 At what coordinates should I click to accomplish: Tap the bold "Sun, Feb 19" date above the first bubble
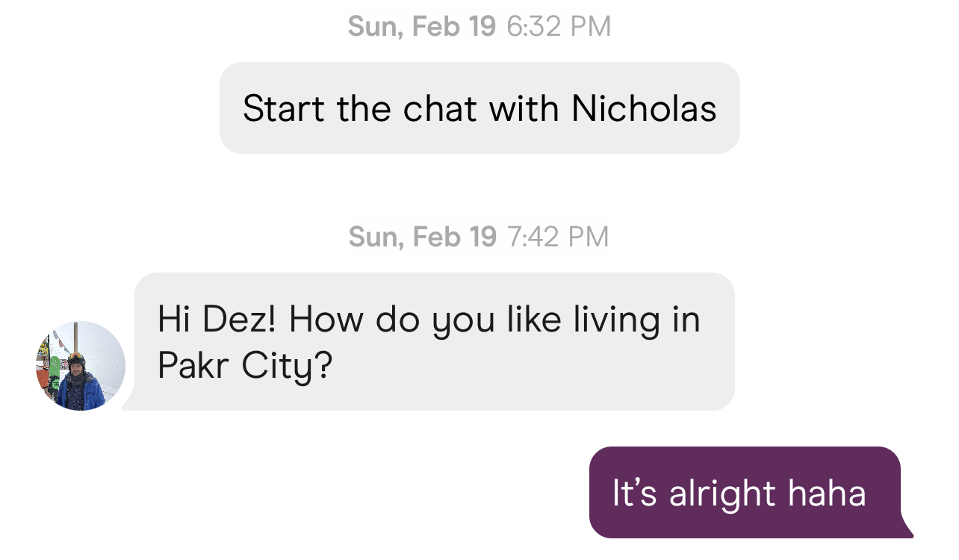tap(422, 27)
